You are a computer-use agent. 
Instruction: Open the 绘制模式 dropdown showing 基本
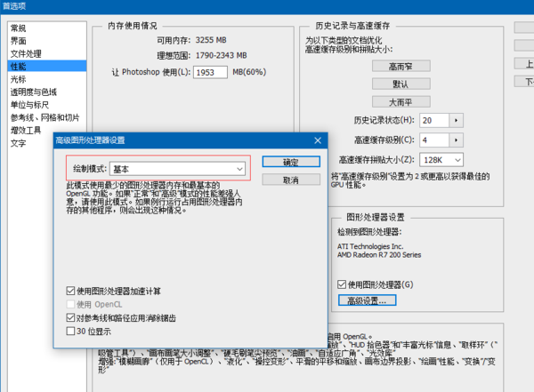177,169
